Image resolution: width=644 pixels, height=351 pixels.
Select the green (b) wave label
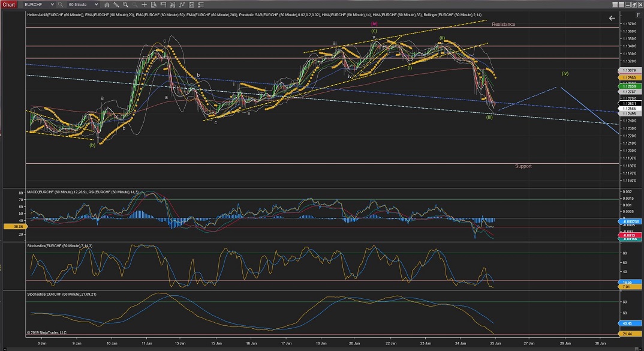click(x=92, y=145)
